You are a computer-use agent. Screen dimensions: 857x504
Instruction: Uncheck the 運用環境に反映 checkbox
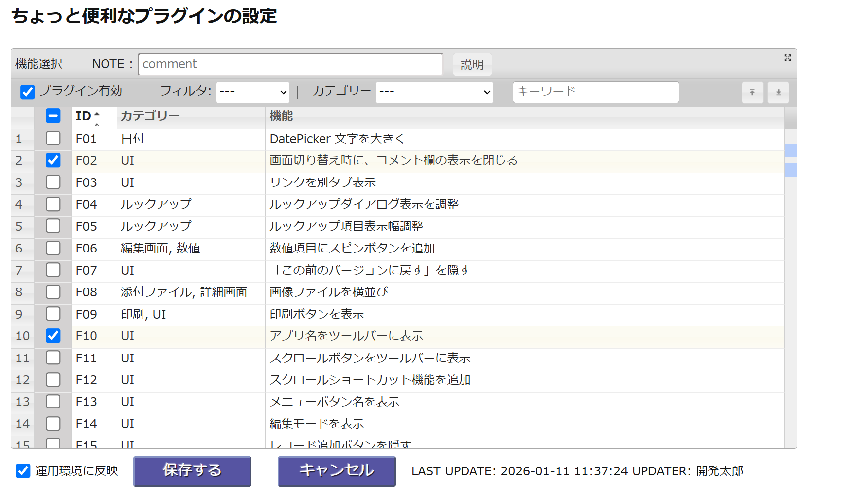(23, 471)
